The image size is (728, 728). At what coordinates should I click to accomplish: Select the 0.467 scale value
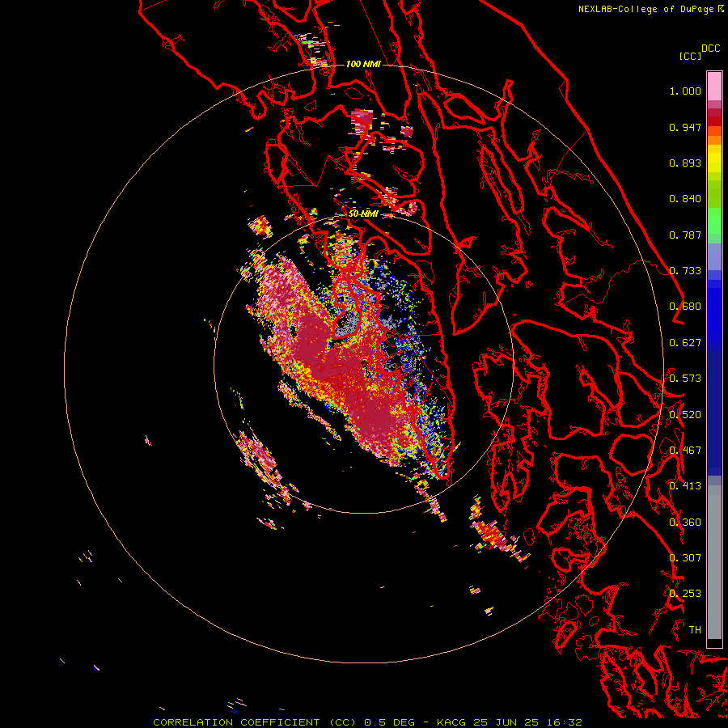685,451
